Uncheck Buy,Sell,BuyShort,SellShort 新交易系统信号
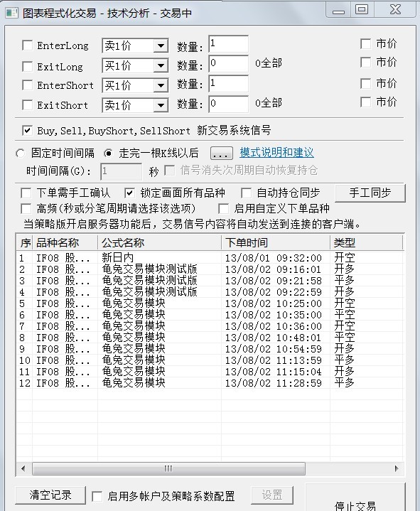This screenshot has height=511, width=420. pyautogui.click(x=27, y=131)
